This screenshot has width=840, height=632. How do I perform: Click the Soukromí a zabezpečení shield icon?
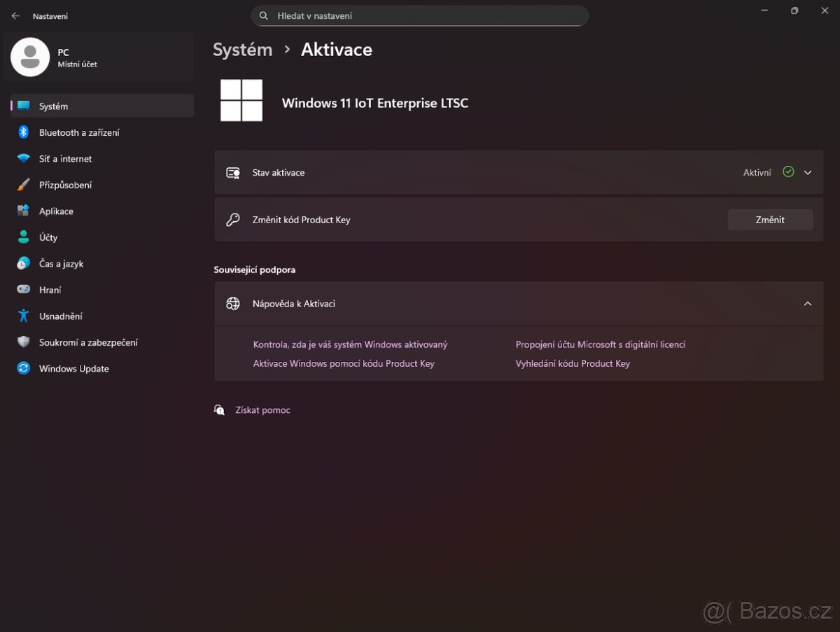(x=24, y=342)
